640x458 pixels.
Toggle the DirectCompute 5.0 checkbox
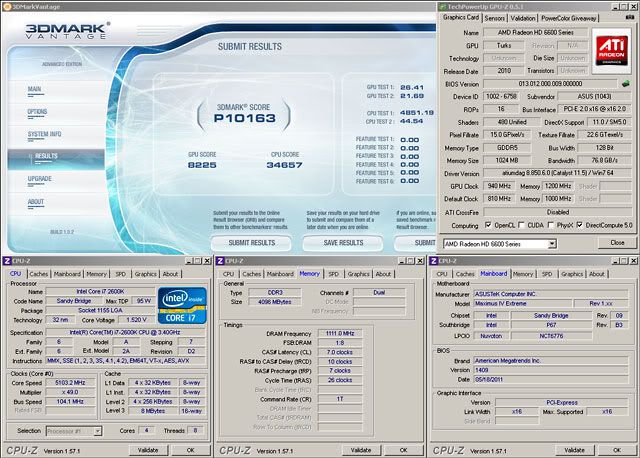(579, 225)
